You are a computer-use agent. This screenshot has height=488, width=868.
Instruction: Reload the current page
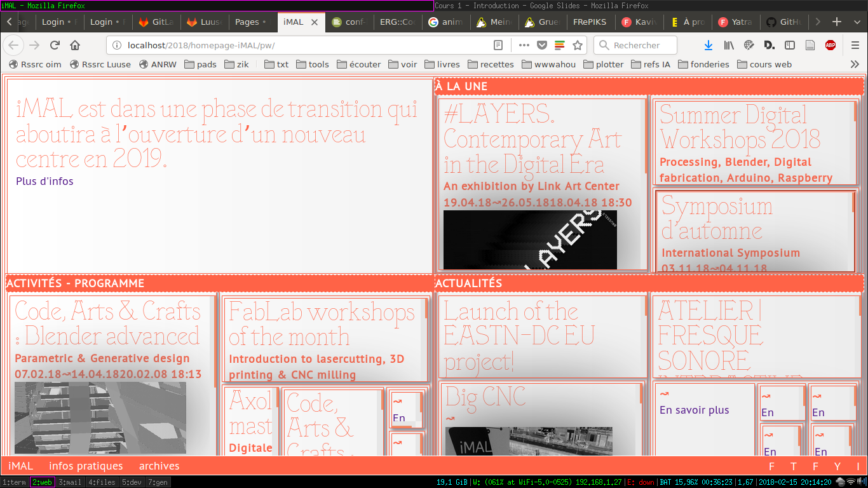point(55,45)
